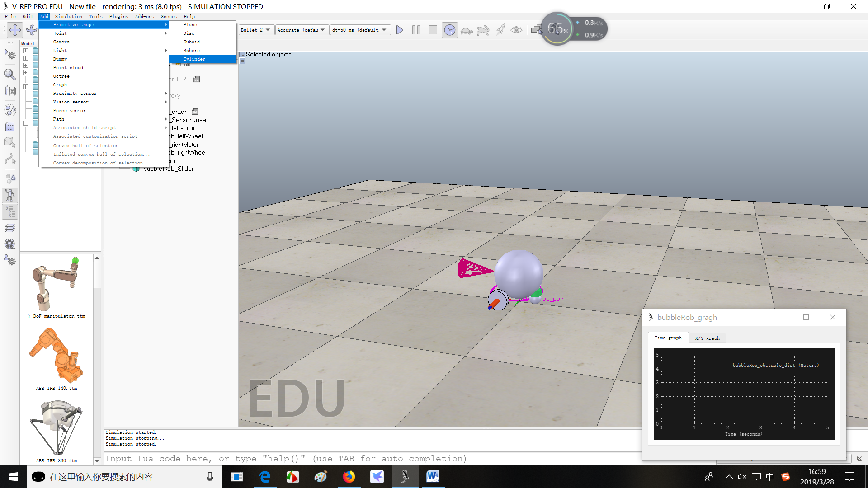The width and height of the screenshot is (868, 488).
Task: Switch to the X/Y graph tab
Action: [707, 338]
